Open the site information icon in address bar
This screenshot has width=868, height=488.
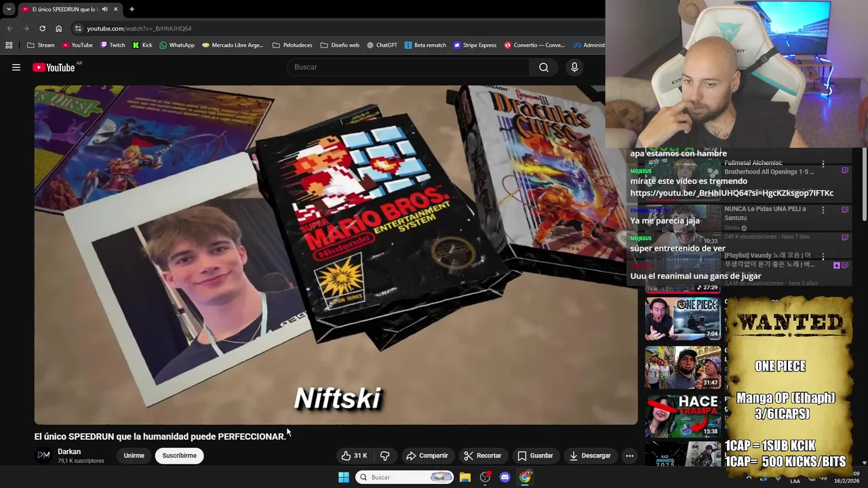point(78,28)
